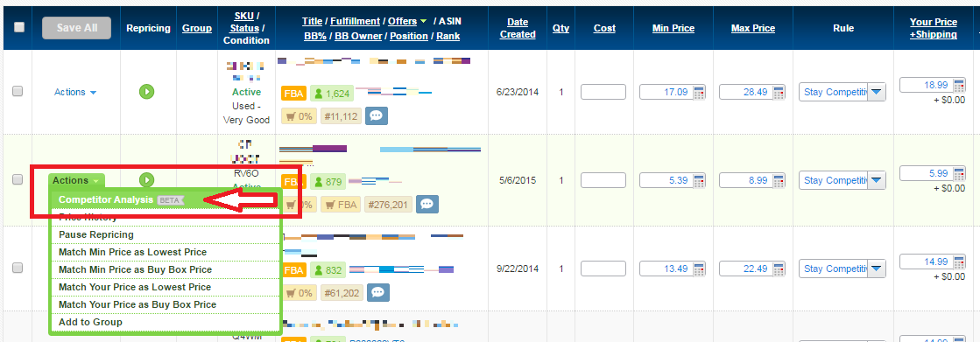Sort by the Date Created column header

[x=518, y=28]
